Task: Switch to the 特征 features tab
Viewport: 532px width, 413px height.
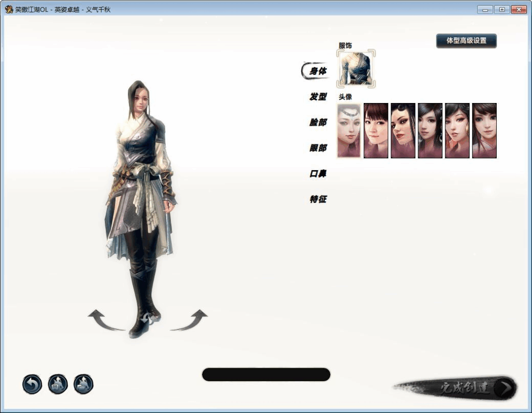Action: [x=318, y=199]
